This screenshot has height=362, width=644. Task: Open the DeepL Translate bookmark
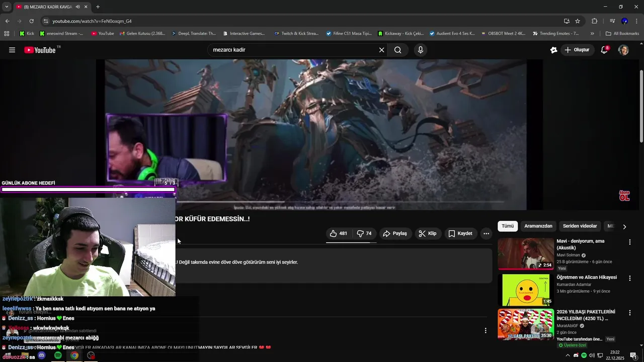click(194, 34)
